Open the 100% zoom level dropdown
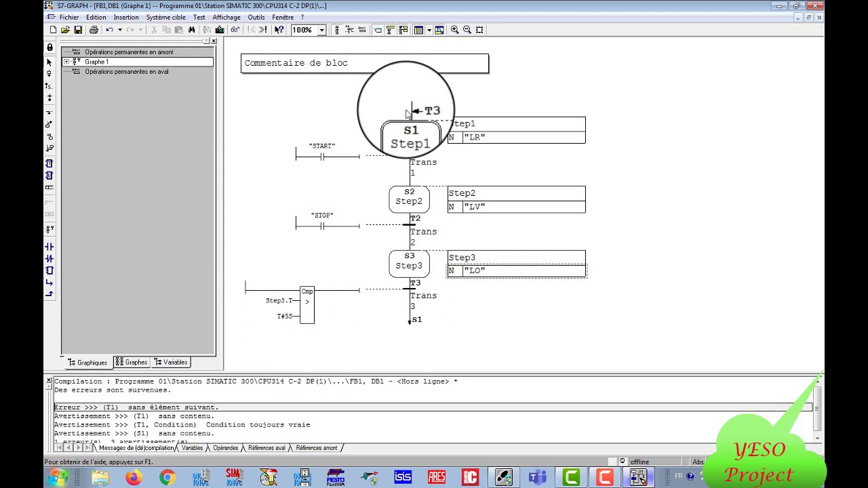This screenshot has height=488, width=868. pyautogui.click(x=321, y=30)
